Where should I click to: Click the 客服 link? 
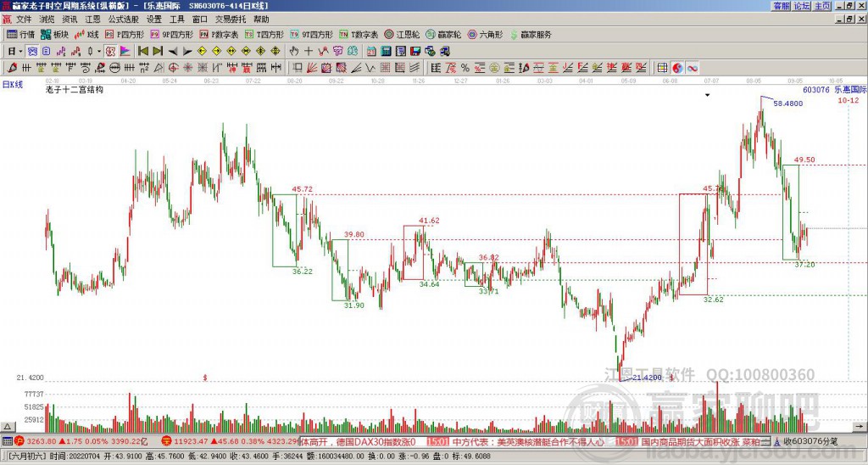(782, 6)
